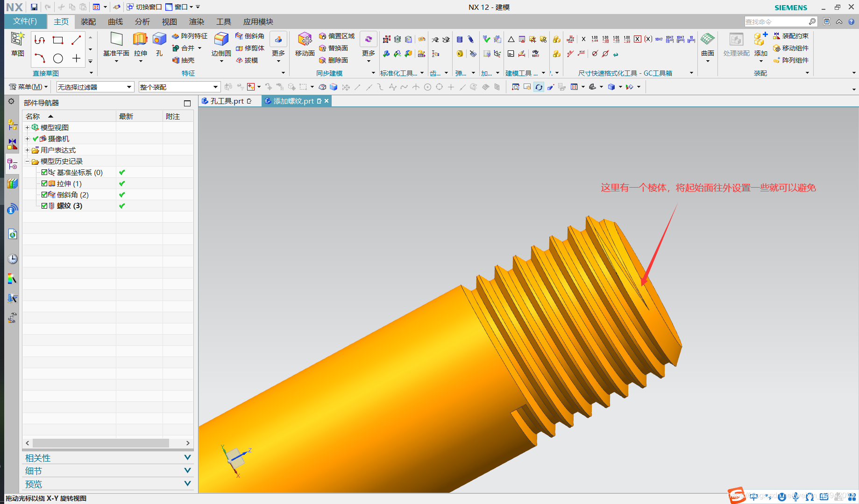This screenshot has width=859, height=504.
Task: Switch to the 孔工具.prt document tab
Action: [227, 101]
